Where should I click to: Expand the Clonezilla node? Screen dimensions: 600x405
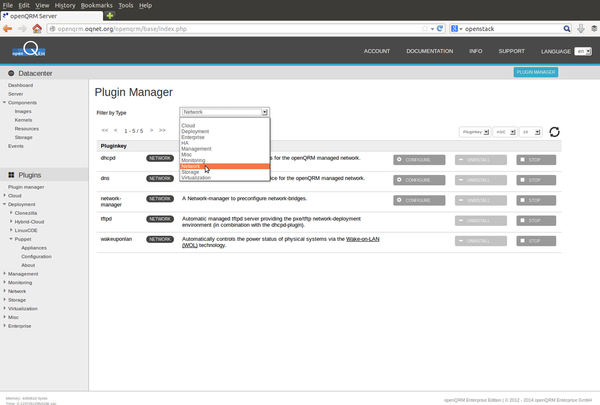point(11,213)
